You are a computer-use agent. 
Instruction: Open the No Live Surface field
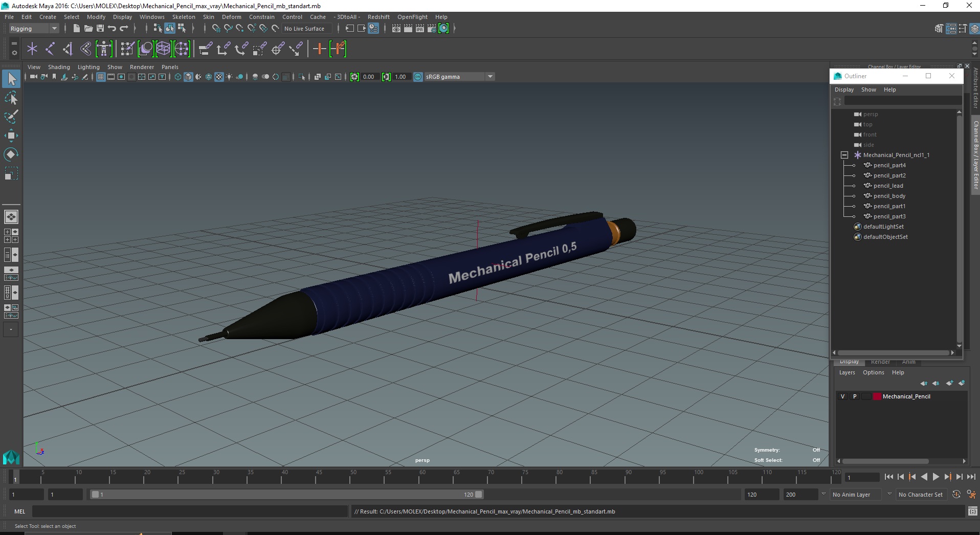click(307, 29)
